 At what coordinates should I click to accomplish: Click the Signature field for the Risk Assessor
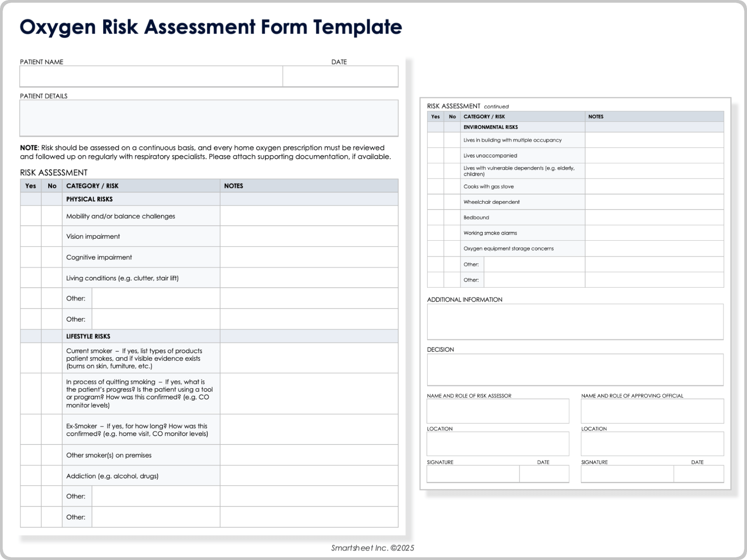coord(472,474)
